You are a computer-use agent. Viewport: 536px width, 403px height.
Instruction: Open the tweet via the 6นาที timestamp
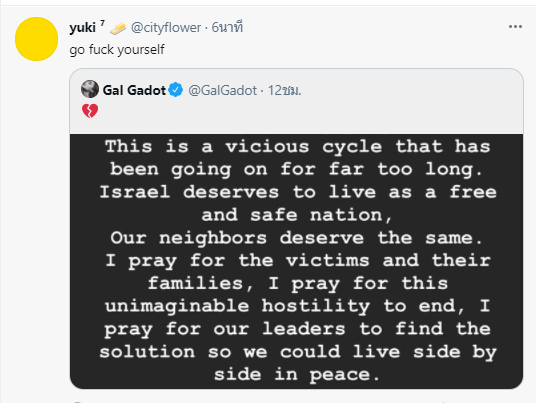(227, 27)
